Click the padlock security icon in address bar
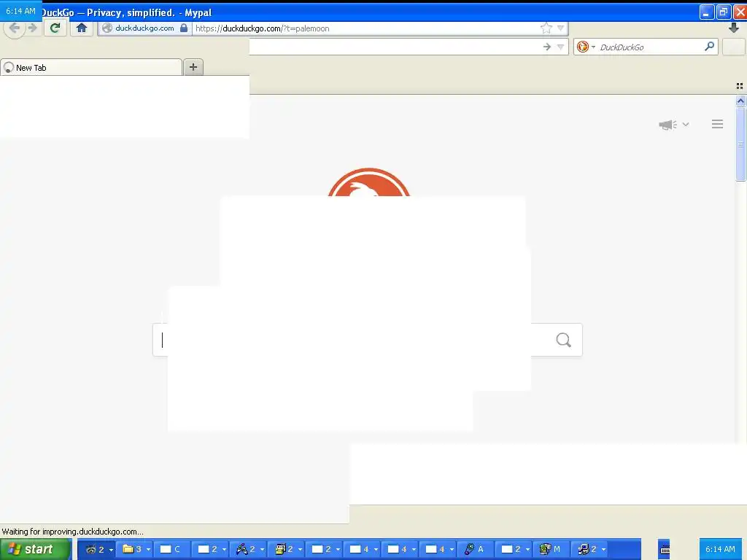Screen dimensions: 747x560 183,28
